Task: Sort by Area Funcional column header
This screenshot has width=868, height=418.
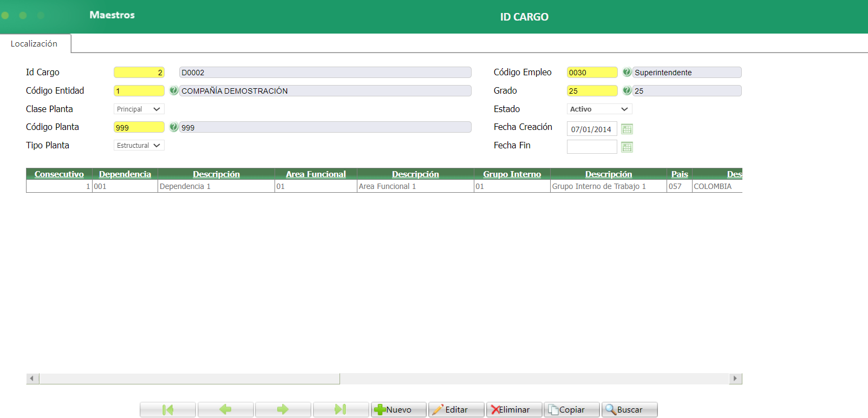Action: click(316, 174)
